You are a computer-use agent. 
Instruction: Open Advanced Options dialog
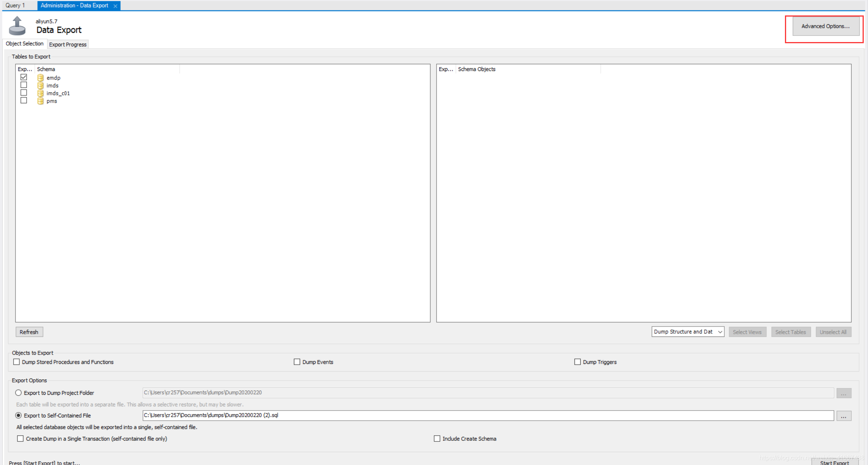(826, 26)
